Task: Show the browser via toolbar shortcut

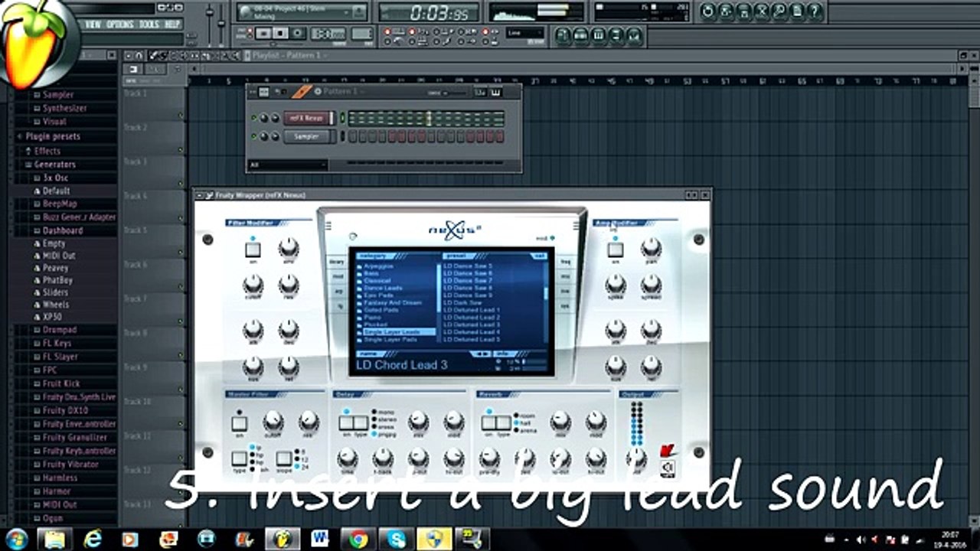Action: [617, 35]
